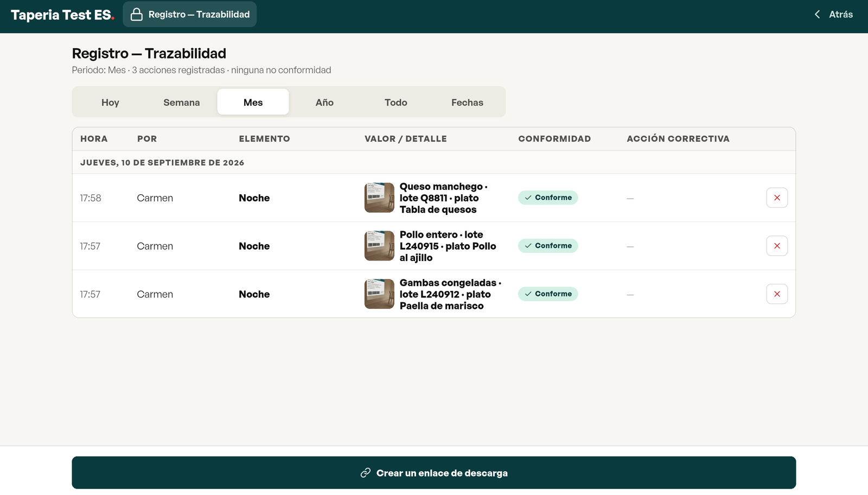The width and height of the screenshot is (868, 495).
Task: Click Conforme badge on Pollo entero row
Action: 548,246
